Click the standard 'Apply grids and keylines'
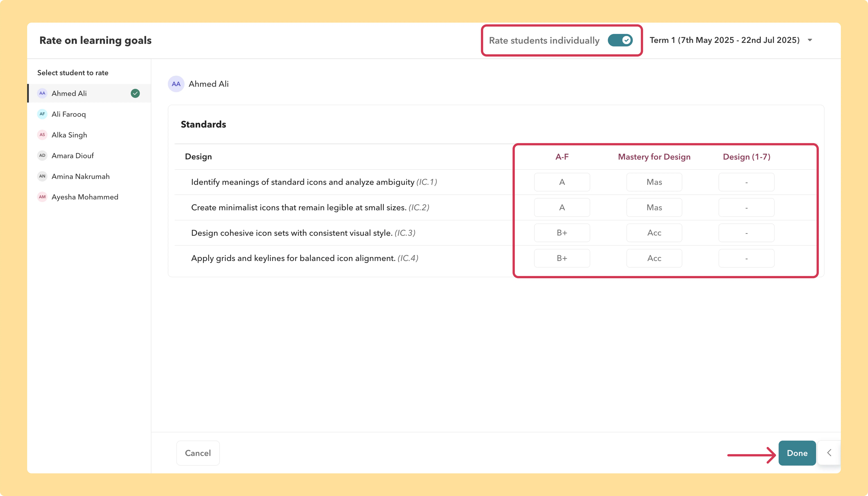 pyautogui.click(x=305, y=258)
